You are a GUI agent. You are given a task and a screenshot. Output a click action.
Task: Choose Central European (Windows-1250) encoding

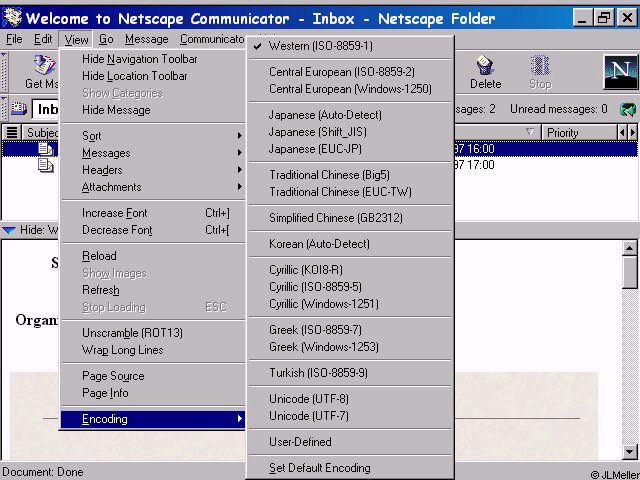(351, 89)
